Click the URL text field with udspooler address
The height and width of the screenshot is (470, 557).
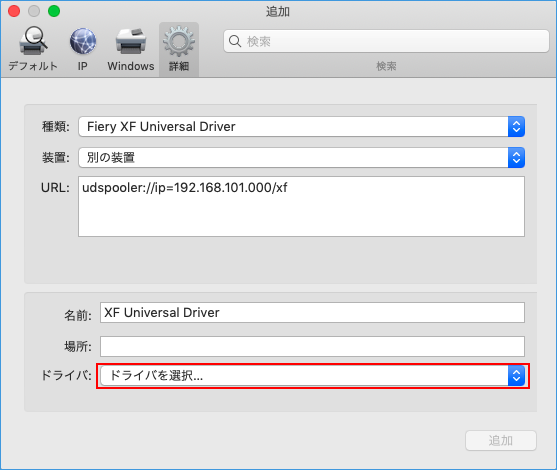point(301,206)
